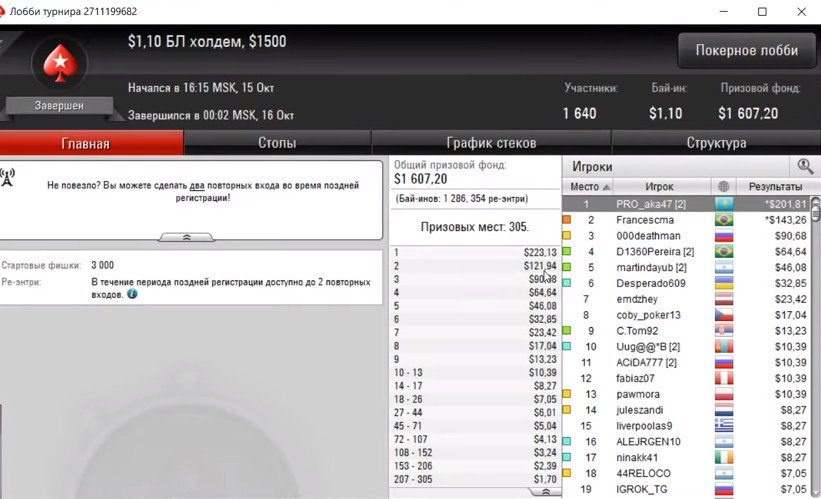Click the globe country column header

pos(724,186)
